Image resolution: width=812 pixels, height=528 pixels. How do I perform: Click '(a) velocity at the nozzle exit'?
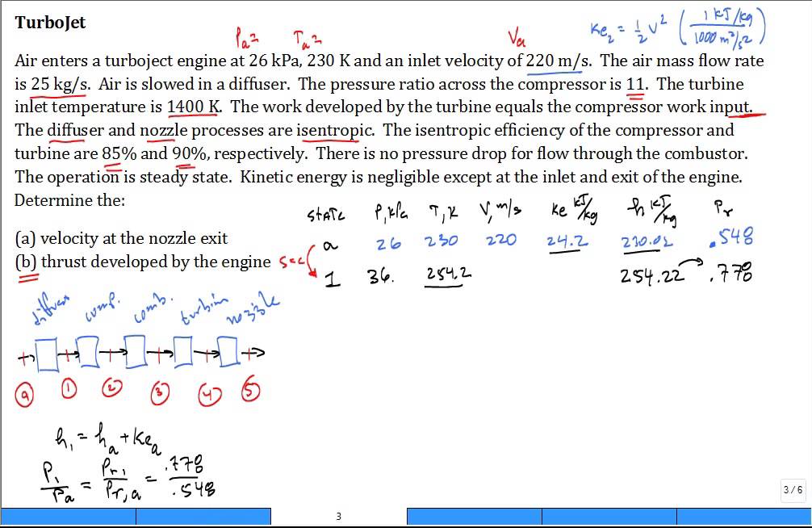pos(121,238)
